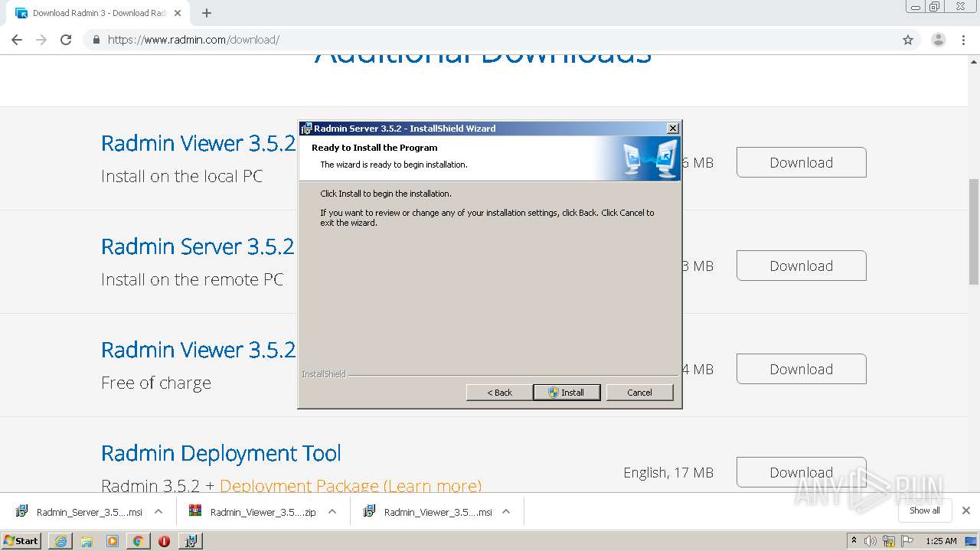
Task: Expand options for Radmin_Viewer zip download
Action: pyautogui.click(x=332, y=511)
